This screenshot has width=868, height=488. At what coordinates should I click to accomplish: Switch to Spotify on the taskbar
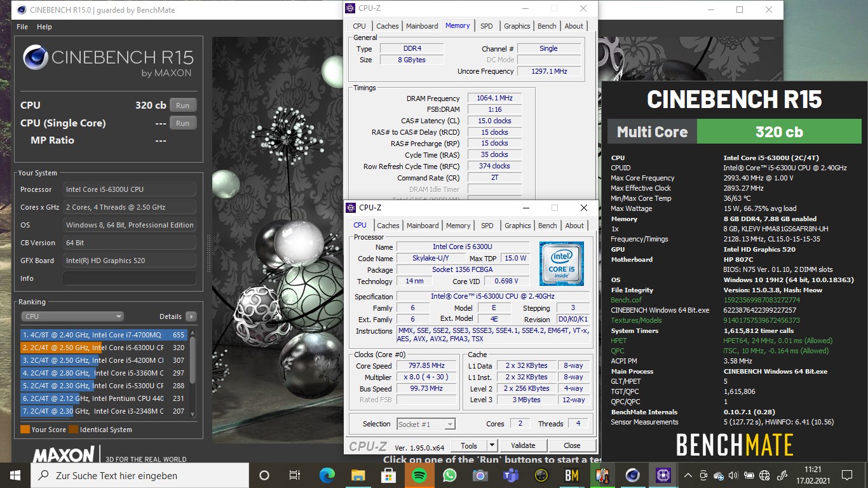[419, 475]
